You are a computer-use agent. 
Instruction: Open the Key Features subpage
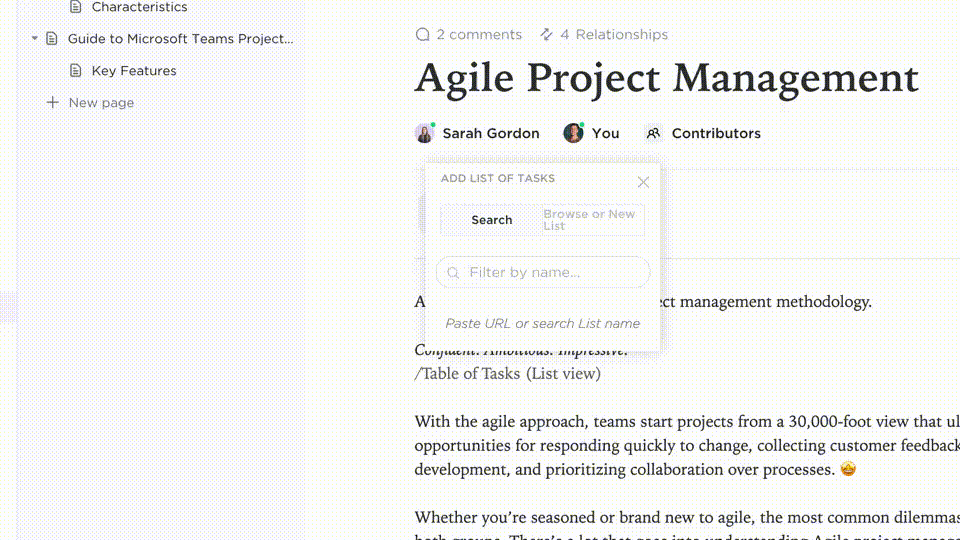pyautogui.click(x=134, y=71)
